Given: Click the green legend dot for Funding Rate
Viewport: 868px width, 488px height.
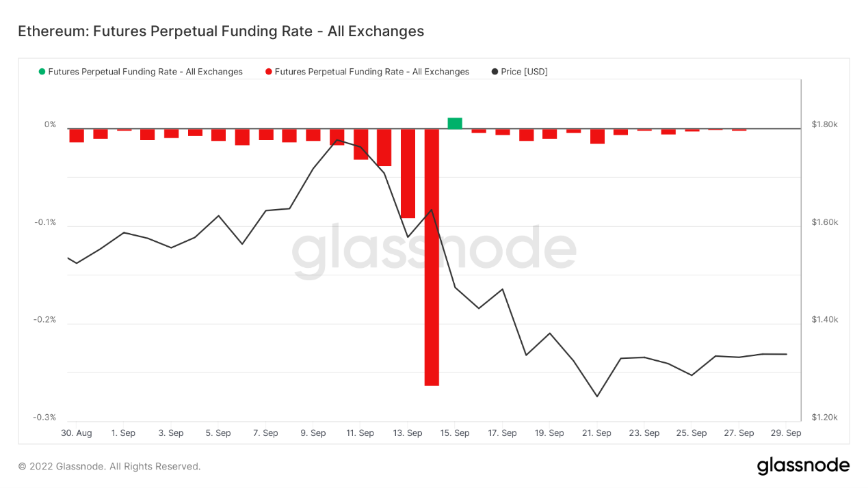Looking at the screenshot, I should 42,72.
